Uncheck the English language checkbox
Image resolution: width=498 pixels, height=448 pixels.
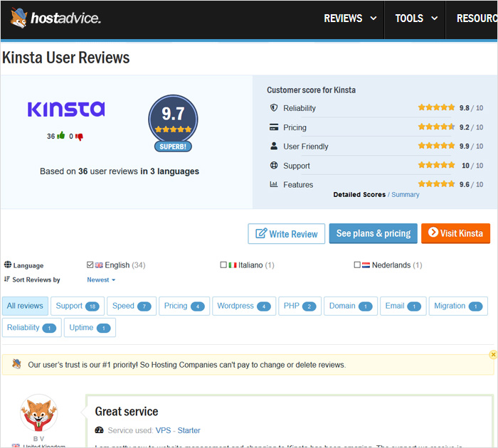pos(90,265)
